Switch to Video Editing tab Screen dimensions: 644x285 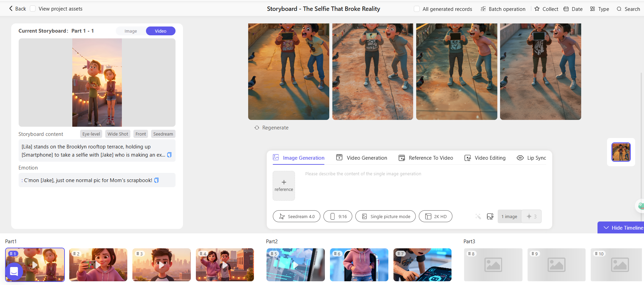[485, 158]
